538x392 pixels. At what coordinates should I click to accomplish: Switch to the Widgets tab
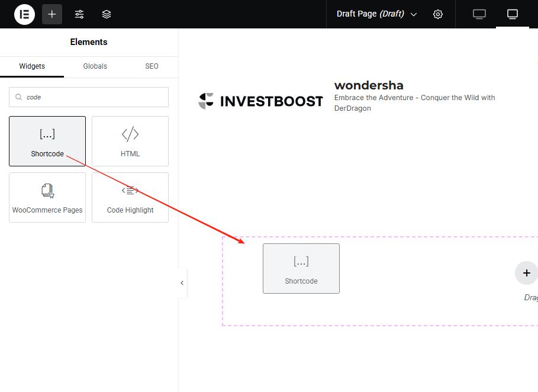(x=32, y=66)
